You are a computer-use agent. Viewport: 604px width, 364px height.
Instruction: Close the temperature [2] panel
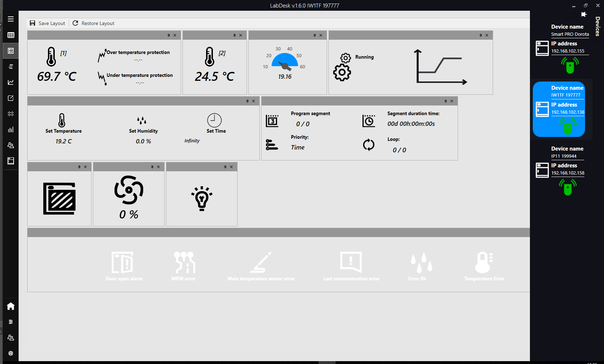coord(240,35)
